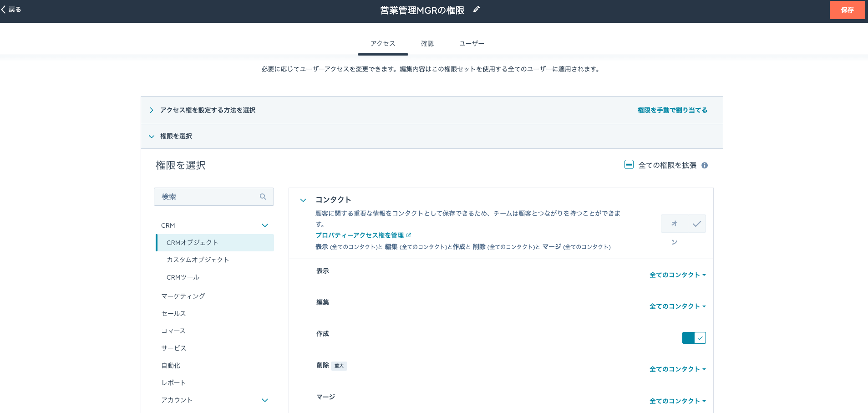Screen dimensions: 868x413
Task: Click the search magnifier icon
Action: click(263, 197)
